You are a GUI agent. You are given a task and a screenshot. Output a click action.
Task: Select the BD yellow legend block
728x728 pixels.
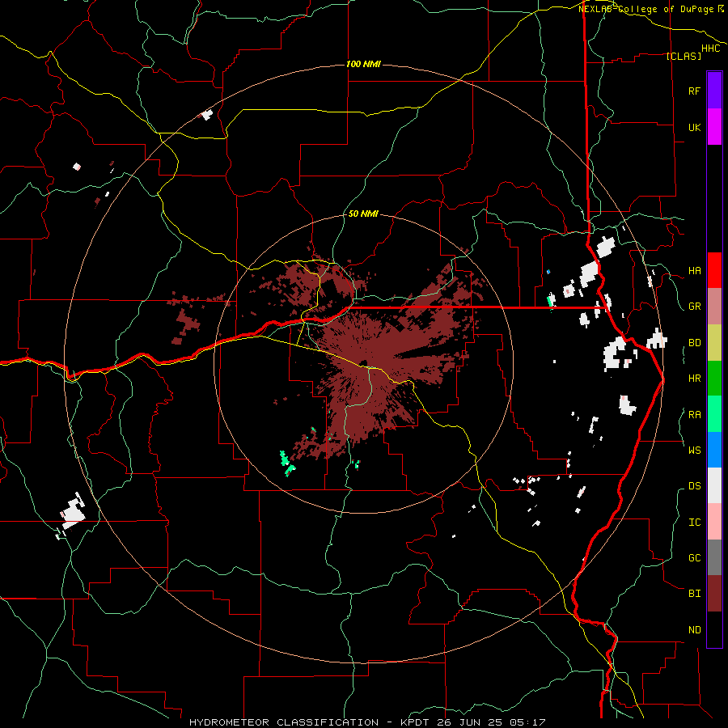click(714, 342)
